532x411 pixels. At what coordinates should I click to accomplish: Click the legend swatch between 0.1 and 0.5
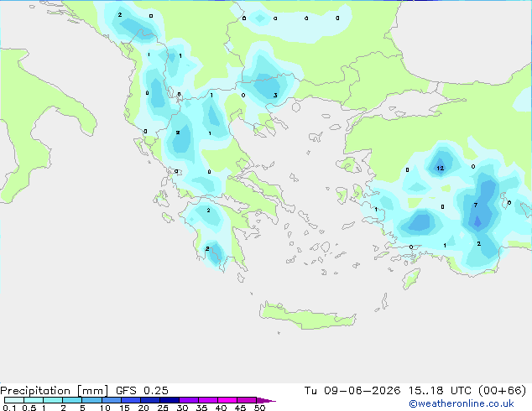coord(14,400)
